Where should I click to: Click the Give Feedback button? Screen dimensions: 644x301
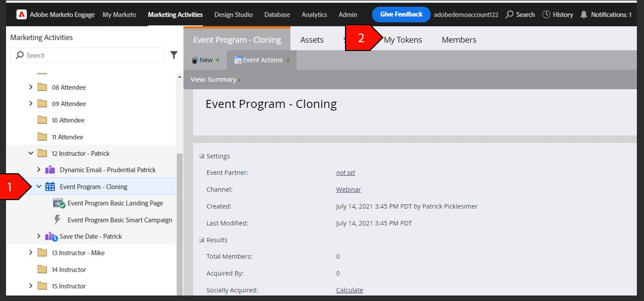401,14
